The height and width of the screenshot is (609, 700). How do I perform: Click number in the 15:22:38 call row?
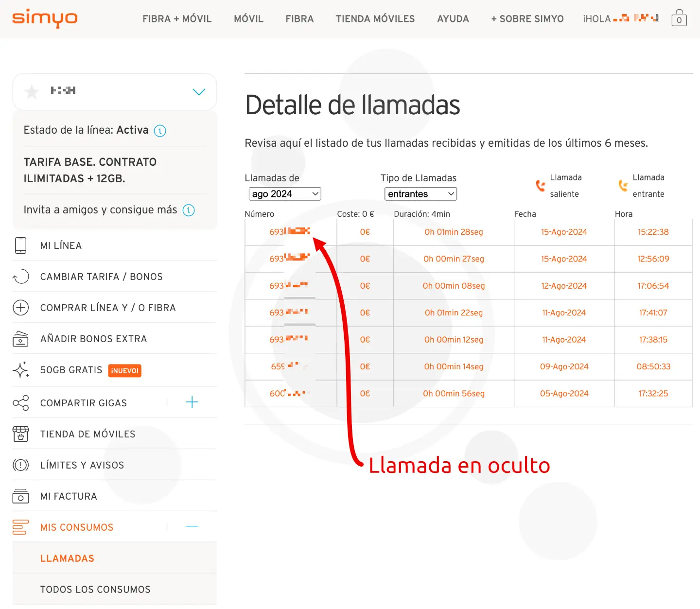pos(290,232)
